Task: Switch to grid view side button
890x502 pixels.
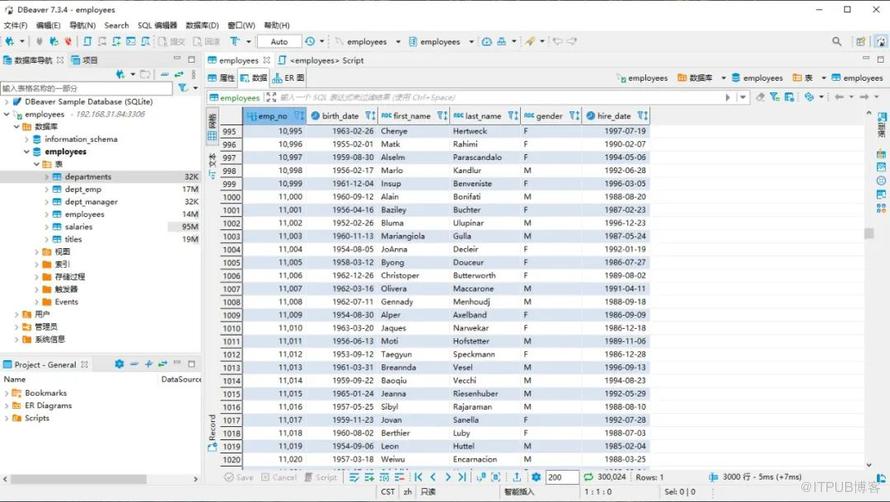Action: [x=212, y=127]
